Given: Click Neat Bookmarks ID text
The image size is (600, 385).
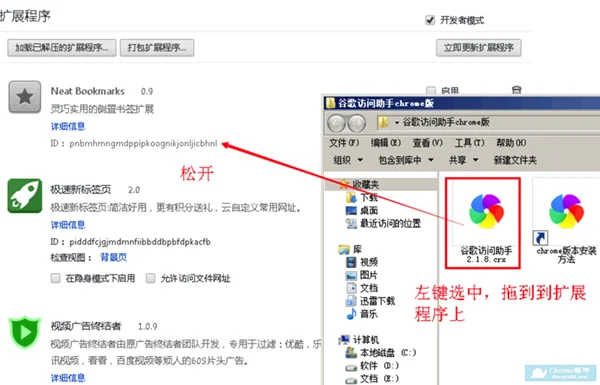Looking at the screenshot, I should (134, 144).
